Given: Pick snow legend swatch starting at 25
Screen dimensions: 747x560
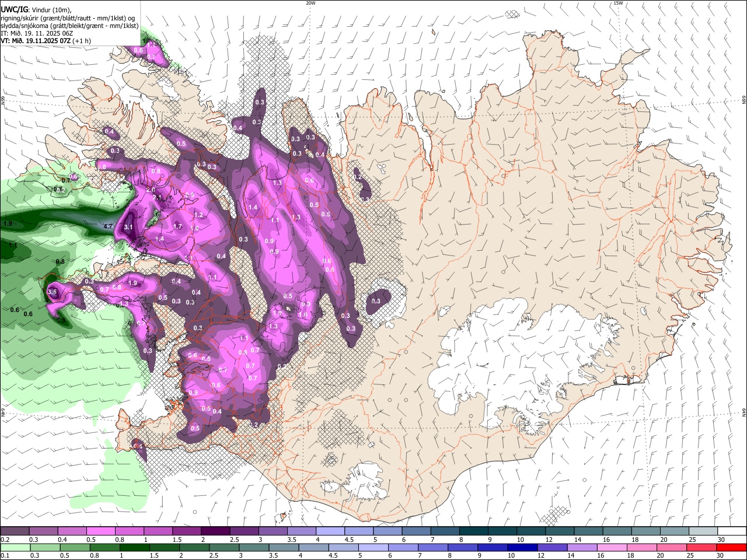Looking at the screenshot, I should click(x=703, y=531).
